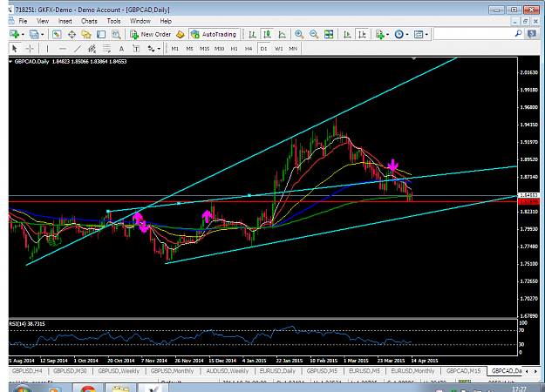Viewport: 545px width, 392px height.
Task: Switch timeframe to H4
Action: pyautogui.click(x=249, y=49)
